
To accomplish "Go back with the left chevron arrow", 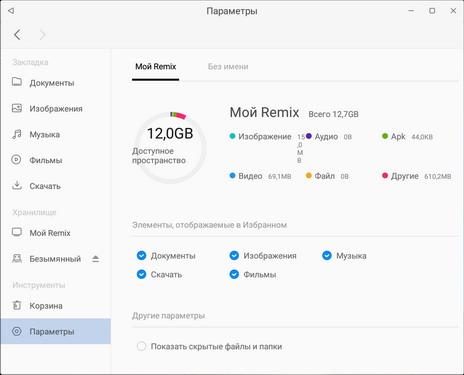I will point(17,35).
